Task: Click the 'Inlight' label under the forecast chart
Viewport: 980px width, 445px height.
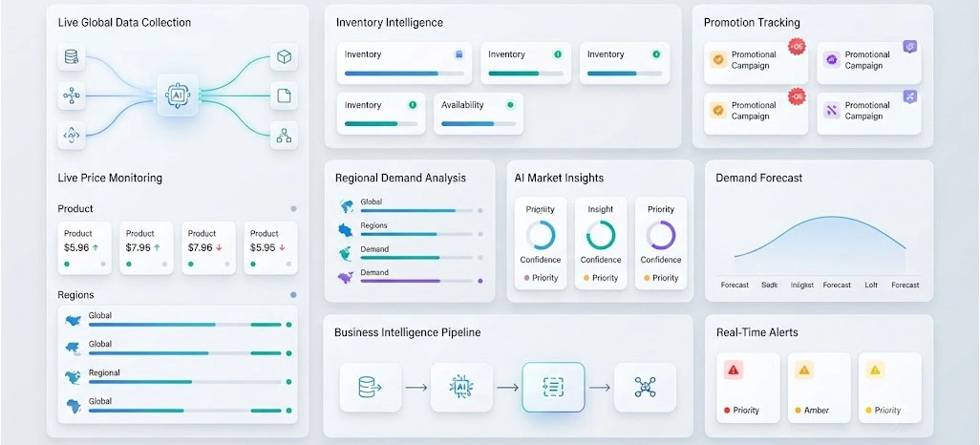Action: 802,285
